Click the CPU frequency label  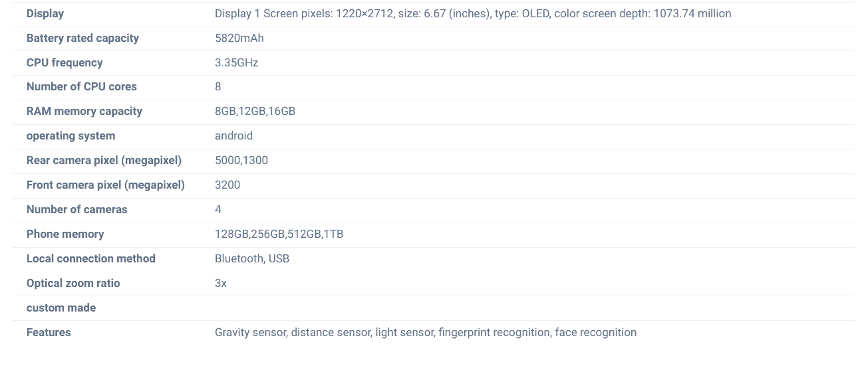pos(65,62)
